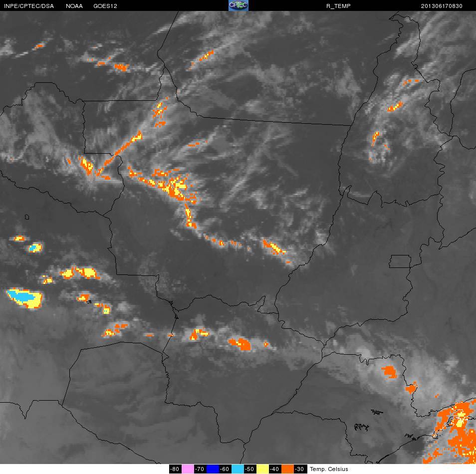The image size is (476, 474).
Task: Click the cyan swatch after -60
Action: (x=238, y=469)
